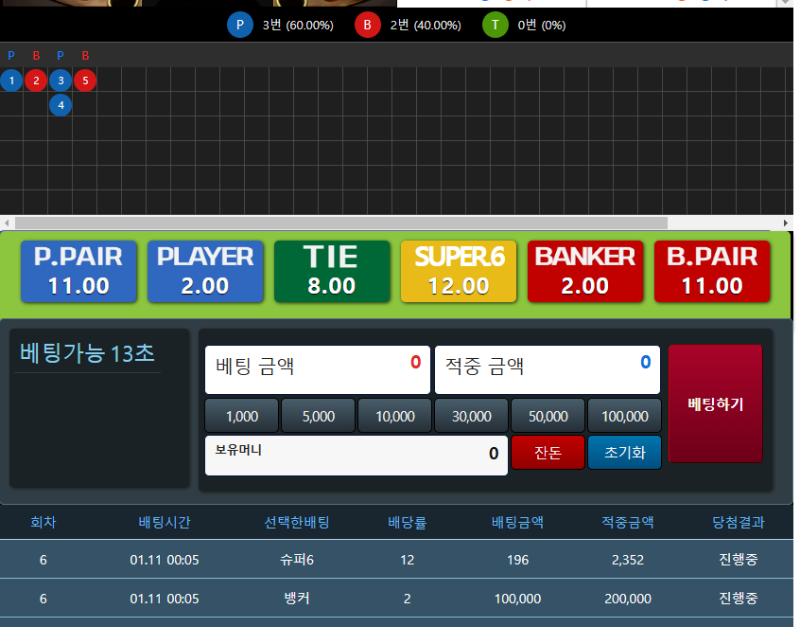Select round 4 blue marker on scoreboard

click(61, 106)
